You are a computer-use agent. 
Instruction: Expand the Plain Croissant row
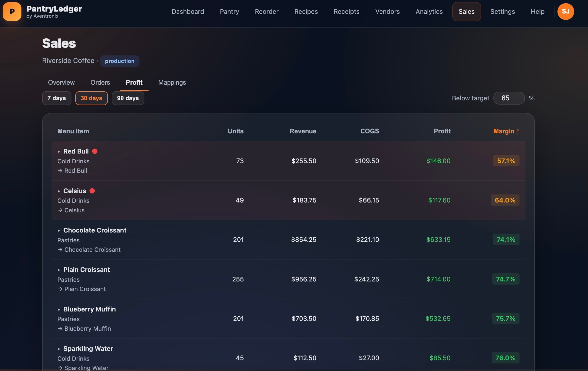click(59, 270)
